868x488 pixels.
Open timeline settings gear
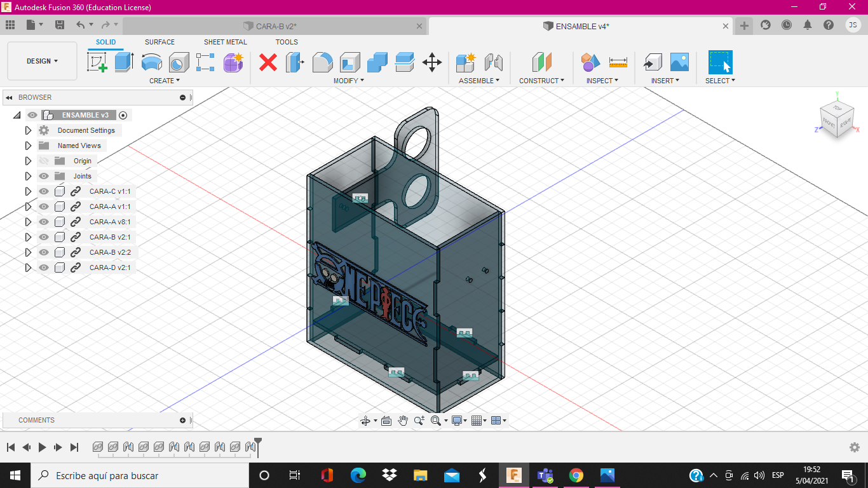coord(855,447)
